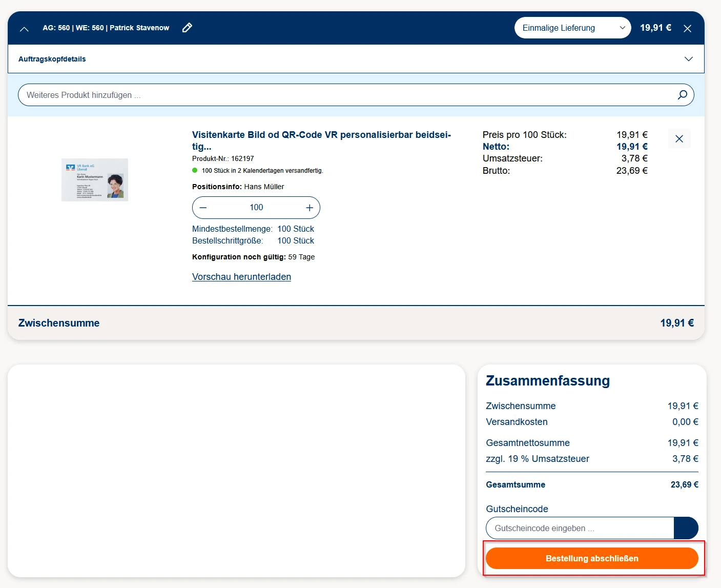Click the magnifier search icon

click(682, 95)
